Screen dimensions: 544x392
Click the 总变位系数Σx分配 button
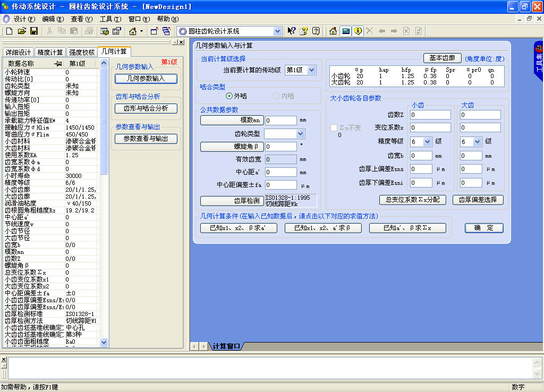point(412,200)
